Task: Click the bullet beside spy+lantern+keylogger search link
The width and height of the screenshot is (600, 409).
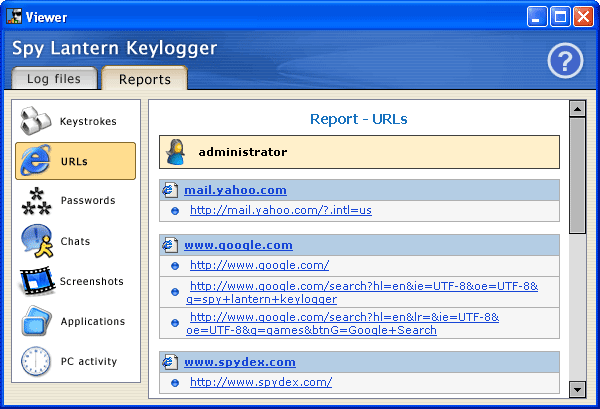Action: (x=175, y=292)
